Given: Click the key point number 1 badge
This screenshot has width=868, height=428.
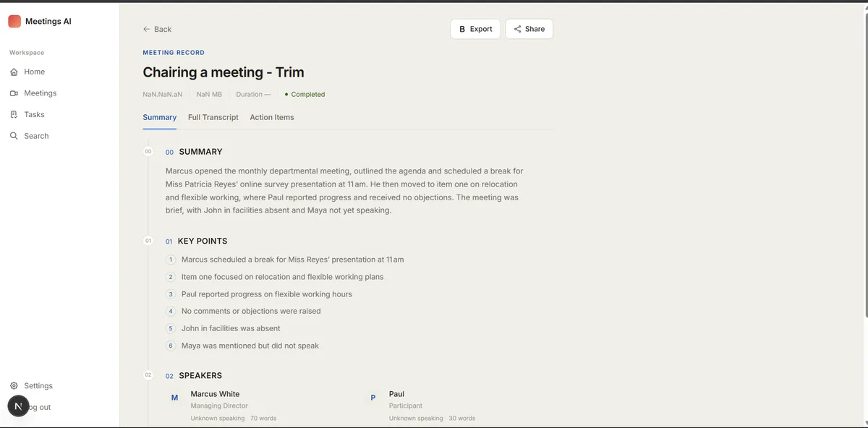Looking at the screenshot, I should [171, 260].
